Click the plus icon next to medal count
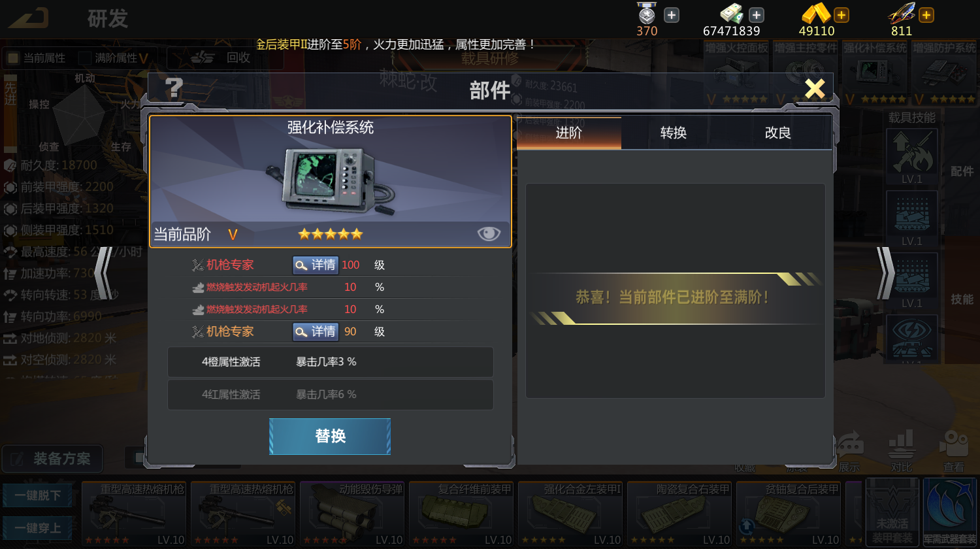Viewport: 980px width, 549px height. point(672,15)
